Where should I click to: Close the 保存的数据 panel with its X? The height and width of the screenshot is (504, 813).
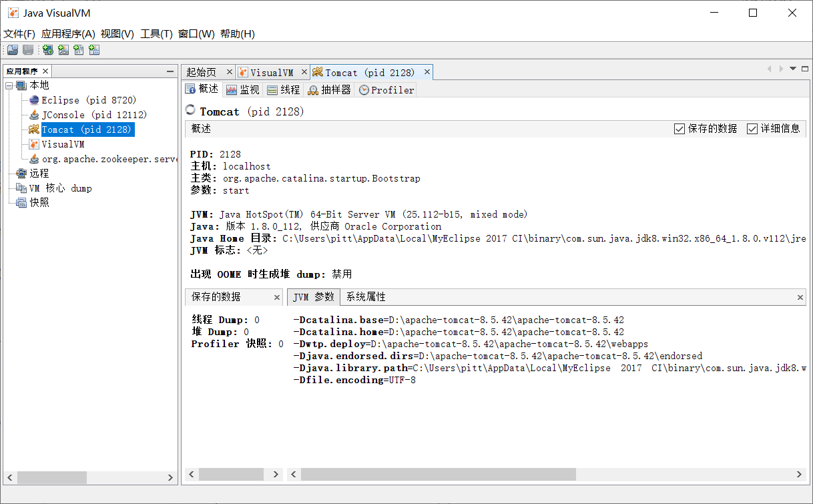278,296
